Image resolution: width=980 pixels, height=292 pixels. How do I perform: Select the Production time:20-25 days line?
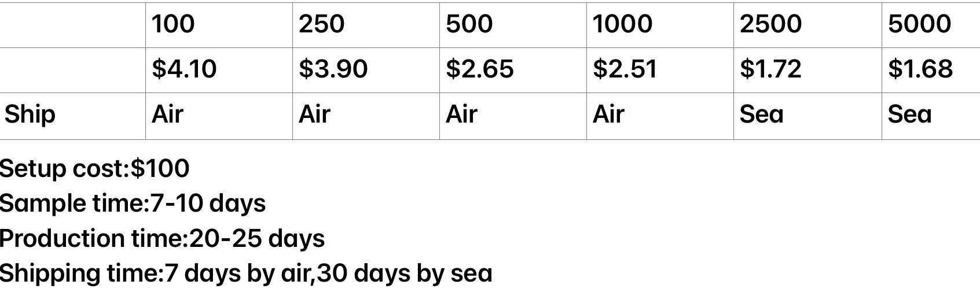(x=162, y=238)
